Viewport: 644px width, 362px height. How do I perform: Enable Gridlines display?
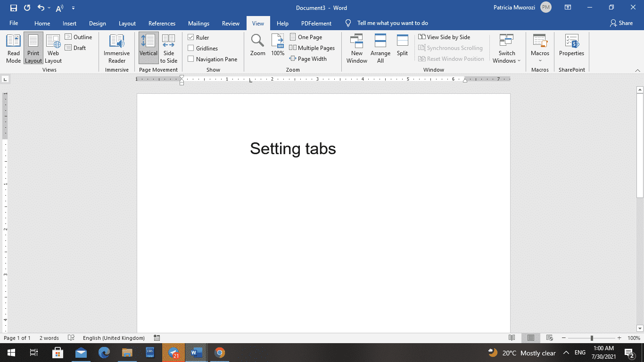pyautogui.click(x=191, y=48)
